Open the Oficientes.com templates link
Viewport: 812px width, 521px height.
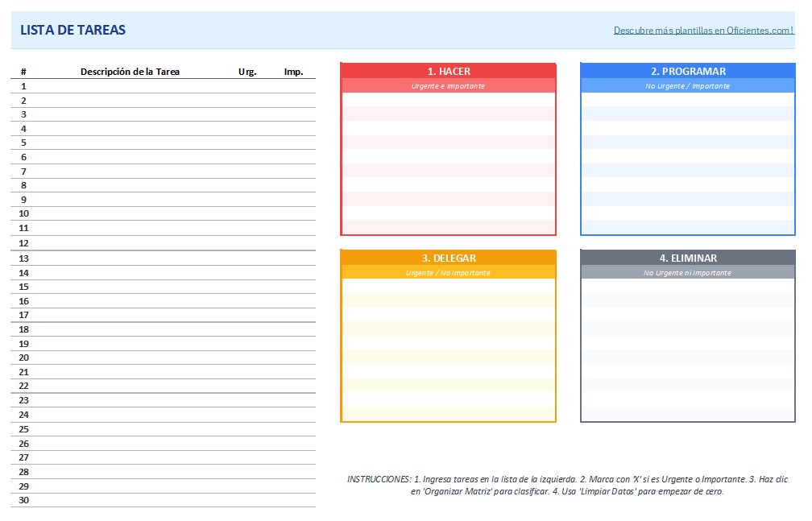(703, 31)
